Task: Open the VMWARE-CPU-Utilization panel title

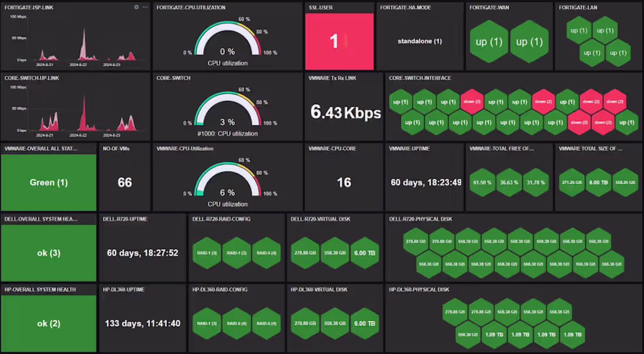Action: click(x=185, y=148)
